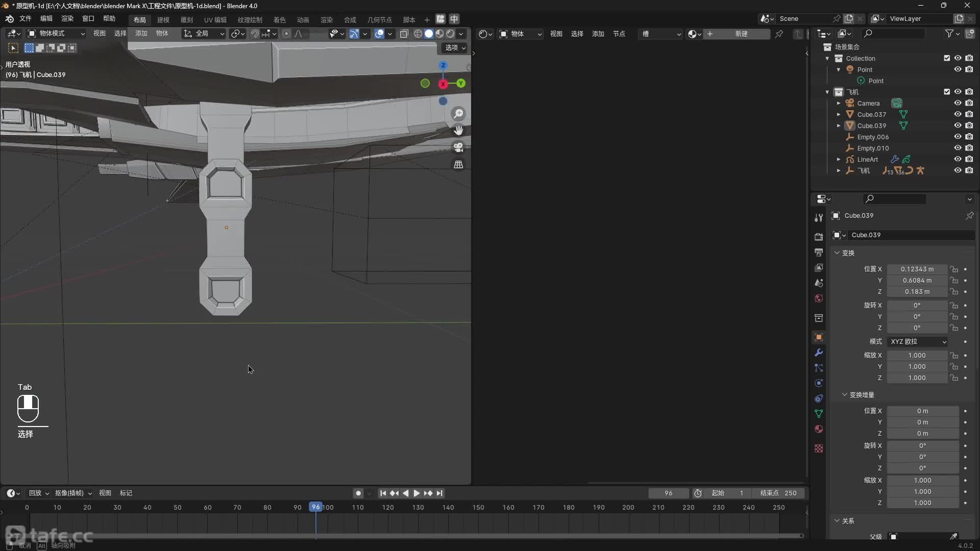Viewport: 980px width, 551px height.
Task: Uncheck the Collection exclude checkbox
Action: pyautogui.click(x=947, y=58)
